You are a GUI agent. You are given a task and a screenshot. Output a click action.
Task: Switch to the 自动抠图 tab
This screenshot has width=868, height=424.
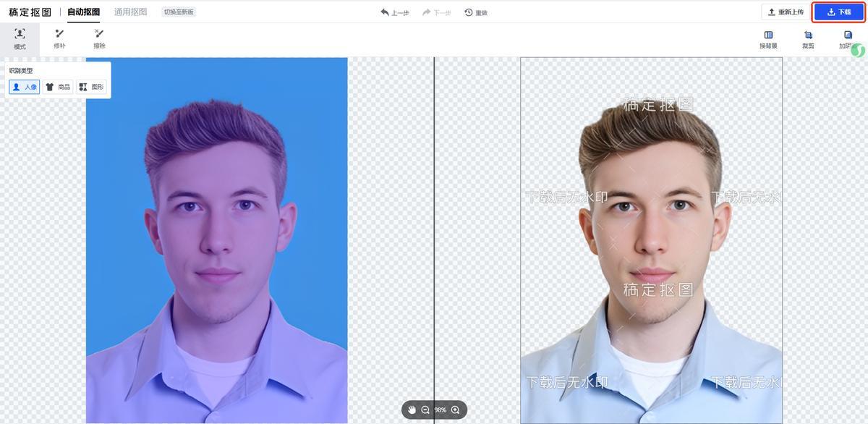83,12
